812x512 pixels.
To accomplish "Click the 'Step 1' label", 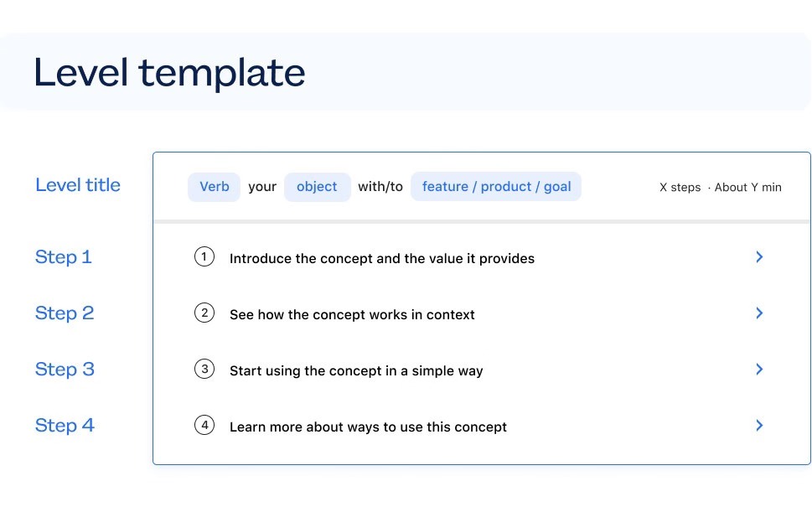I will (x=64, y=257).
